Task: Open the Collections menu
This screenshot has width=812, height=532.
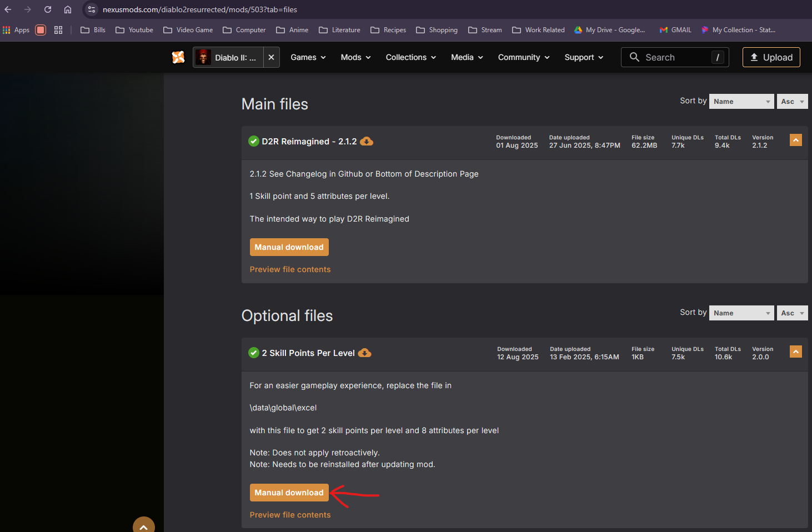Action: pos(411,57)
